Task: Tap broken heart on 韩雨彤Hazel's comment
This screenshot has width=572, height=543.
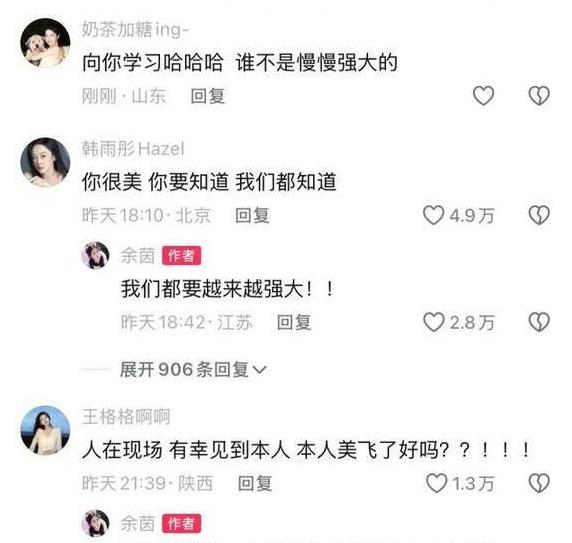Action: 539,215
